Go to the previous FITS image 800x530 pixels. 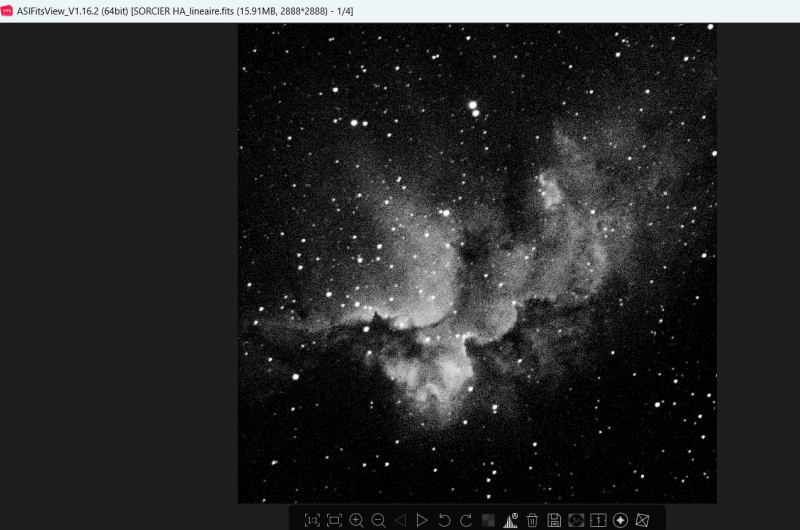click(x=401, y=520)
